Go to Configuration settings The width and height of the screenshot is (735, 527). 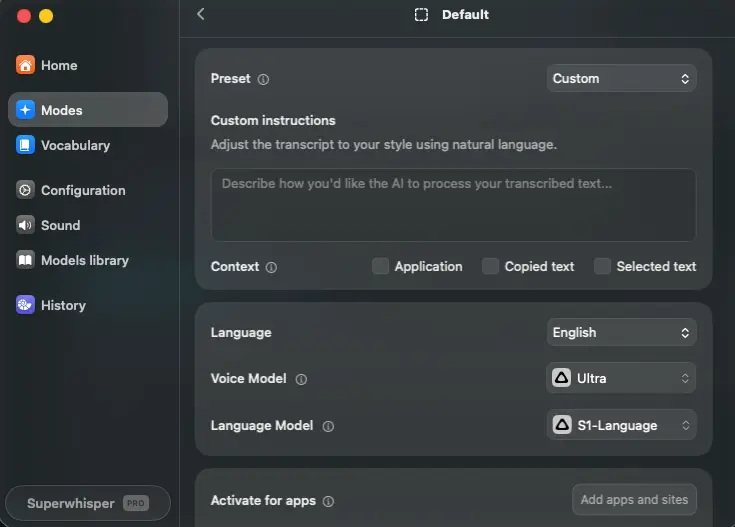tap(88, 190)
